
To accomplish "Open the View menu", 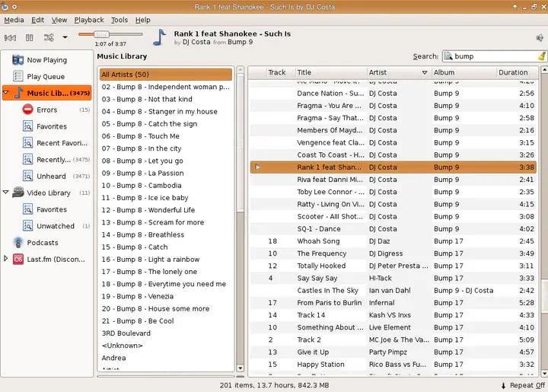I will (59, 20).
